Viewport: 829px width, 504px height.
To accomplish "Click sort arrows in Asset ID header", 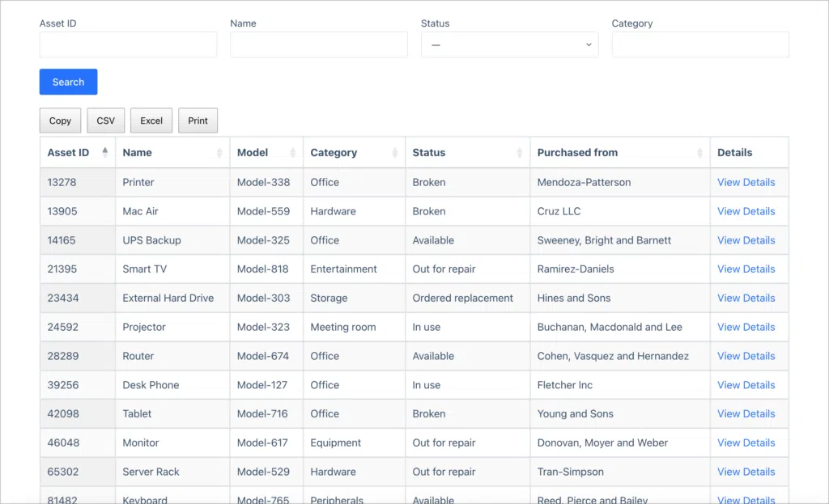I will point(104,153).
